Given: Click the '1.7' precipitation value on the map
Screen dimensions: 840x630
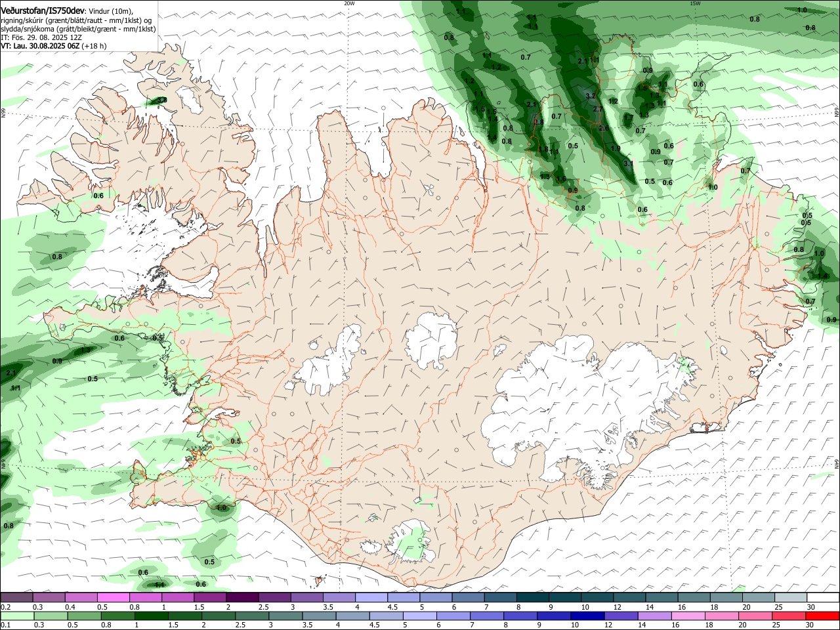Looking at the screenshot, I should (628, 117).
